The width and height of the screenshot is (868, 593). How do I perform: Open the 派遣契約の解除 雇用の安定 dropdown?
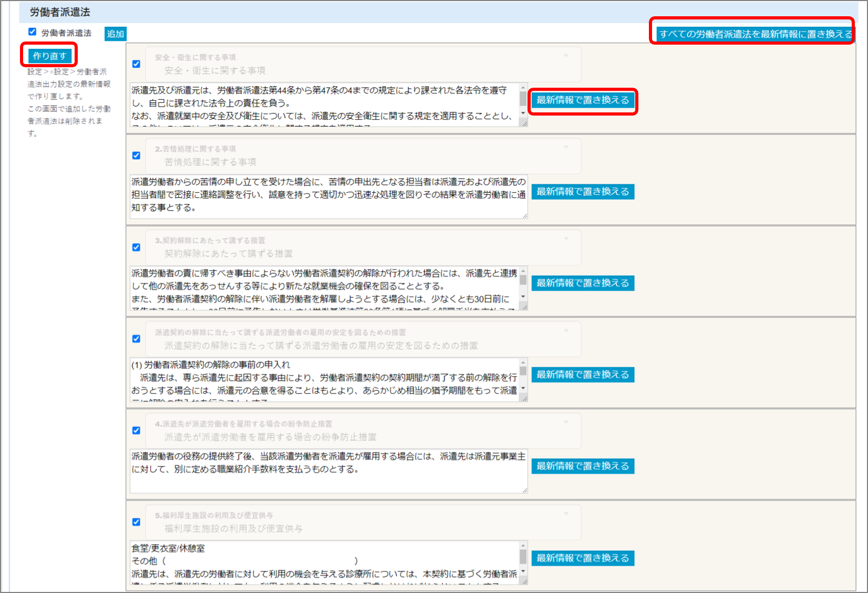[363, 339]
